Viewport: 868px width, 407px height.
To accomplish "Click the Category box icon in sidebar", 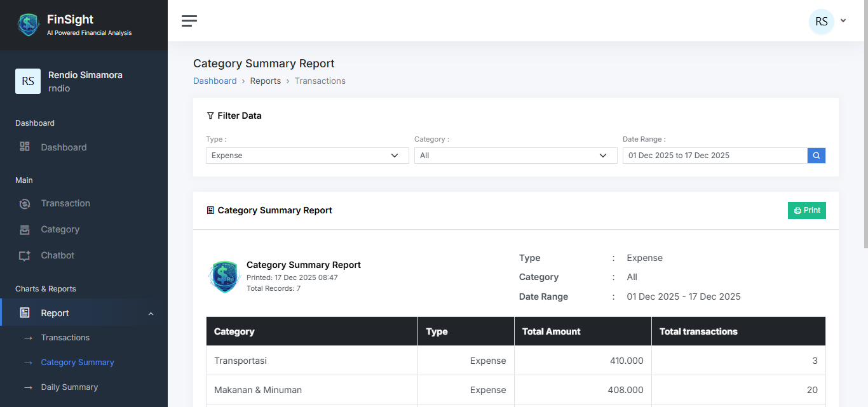I will [x=25, y=230].
